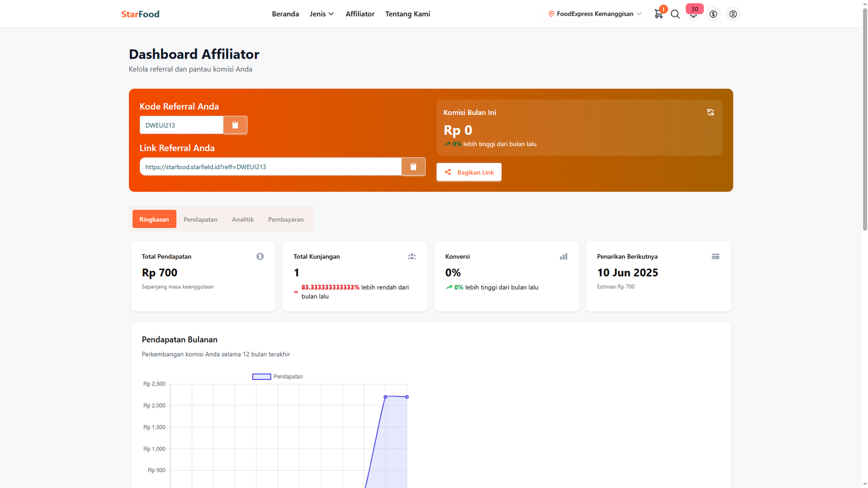868x488 pixels.
Task: Copy the referral code with clipboard icon
Action: click(235, 125)
